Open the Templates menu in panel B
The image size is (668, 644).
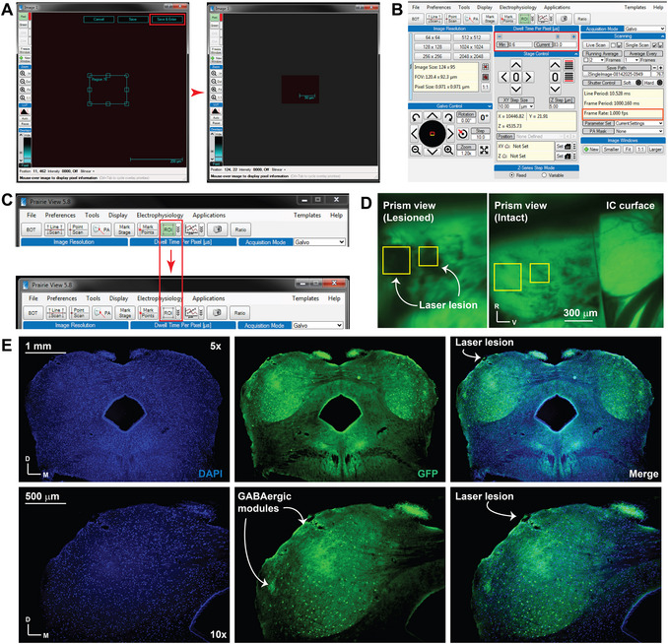click(x=635, y=7)
